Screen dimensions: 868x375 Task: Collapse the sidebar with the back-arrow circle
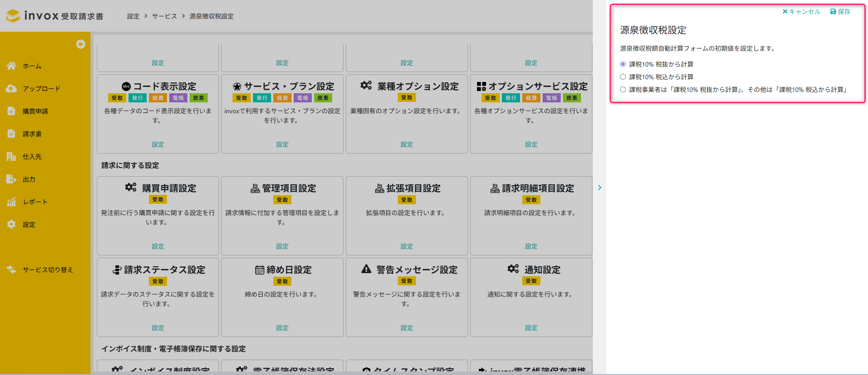[81, 44]
